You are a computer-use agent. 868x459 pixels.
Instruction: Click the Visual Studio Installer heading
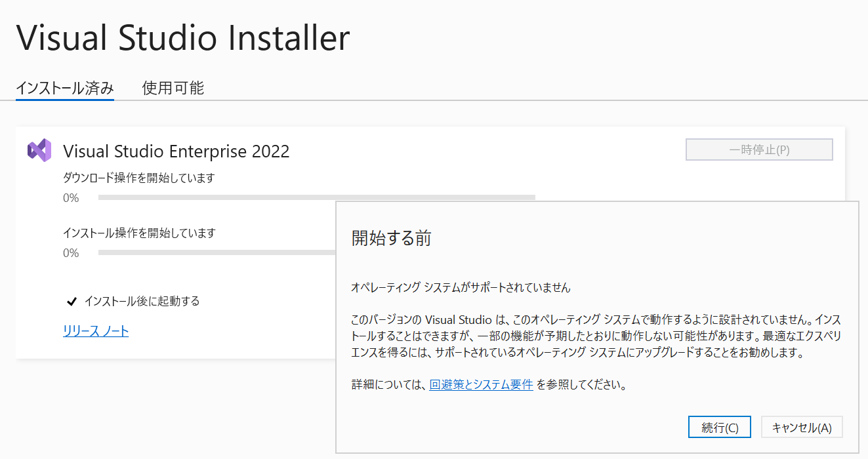tap(183, 37)
